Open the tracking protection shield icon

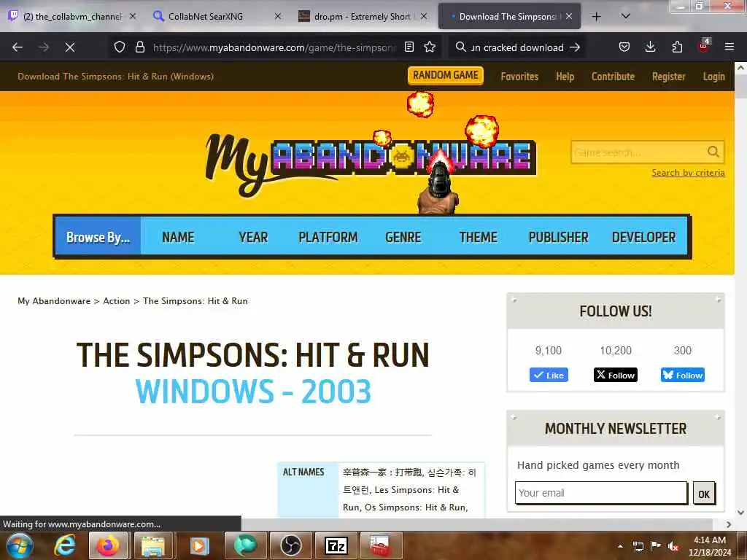tap(120, 47)
